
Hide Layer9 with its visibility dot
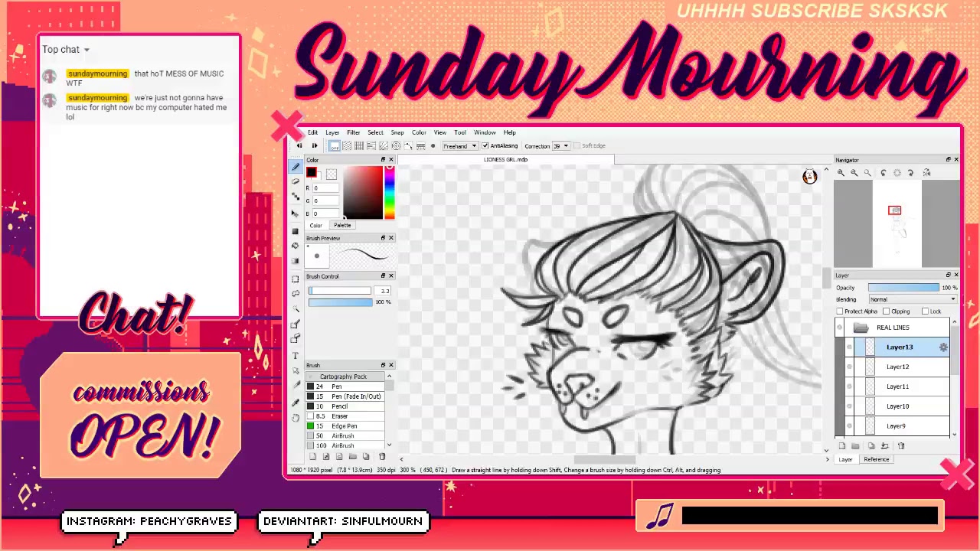tap(849, 426)
